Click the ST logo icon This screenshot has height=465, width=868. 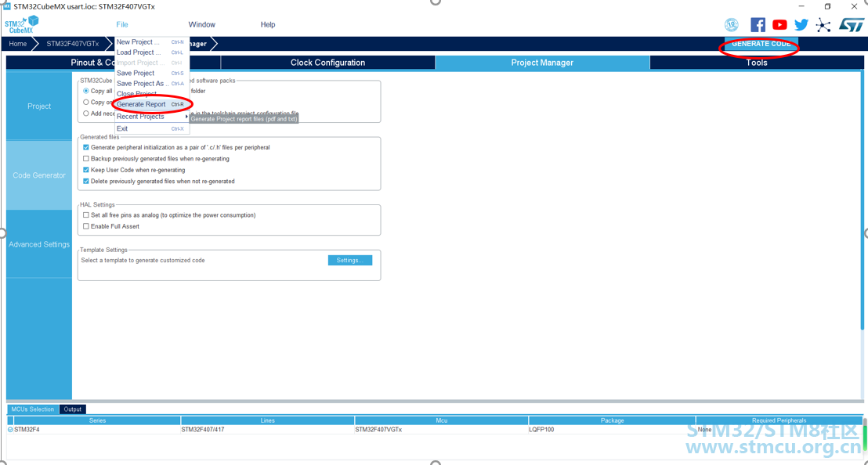click(x=851, y=25)
